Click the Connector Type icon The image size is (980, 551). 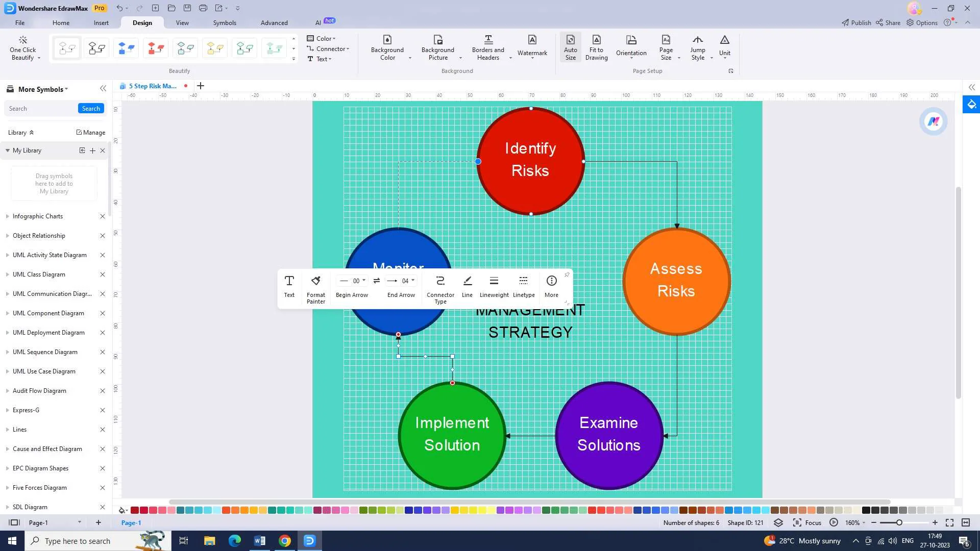440,281
